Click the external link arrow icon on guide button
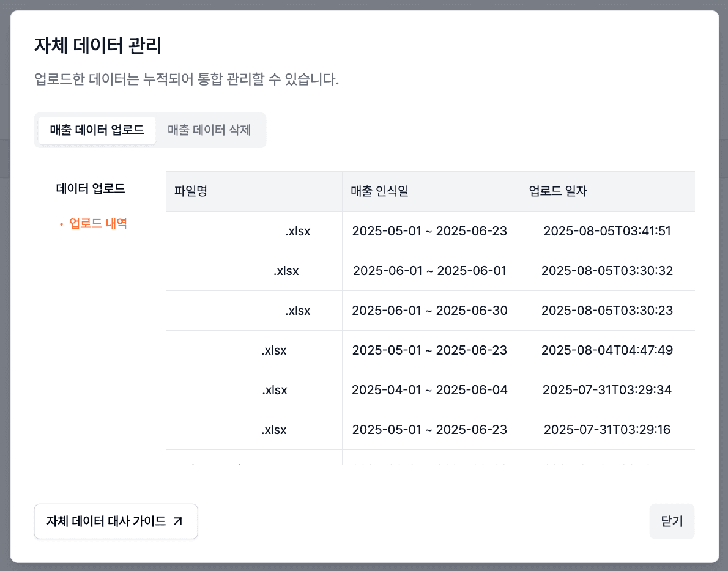Viewport: 728px width, 571px height. click(x=178, y=521)
